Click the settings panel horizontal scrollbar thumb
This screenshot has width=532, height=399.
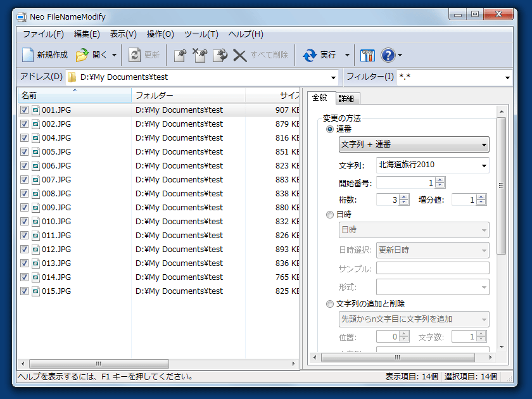(x=398, y=357)
